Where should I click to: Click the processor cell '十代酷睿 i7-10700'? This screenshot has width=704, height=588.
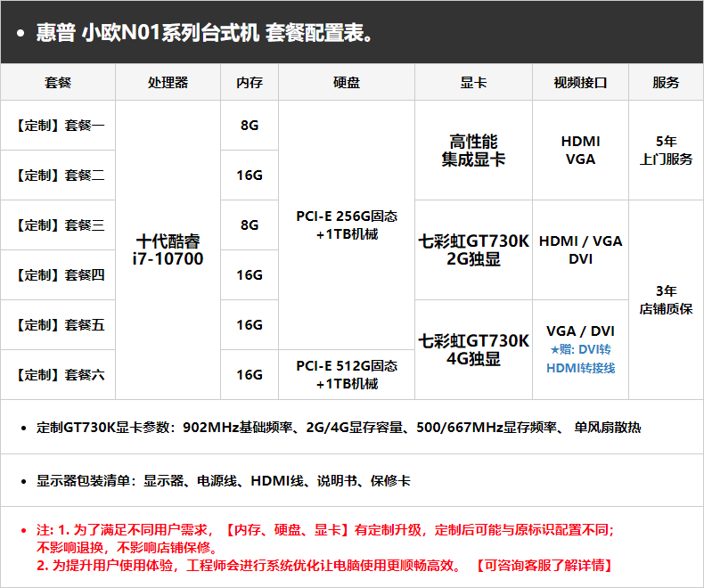click(x=168, y=250)
